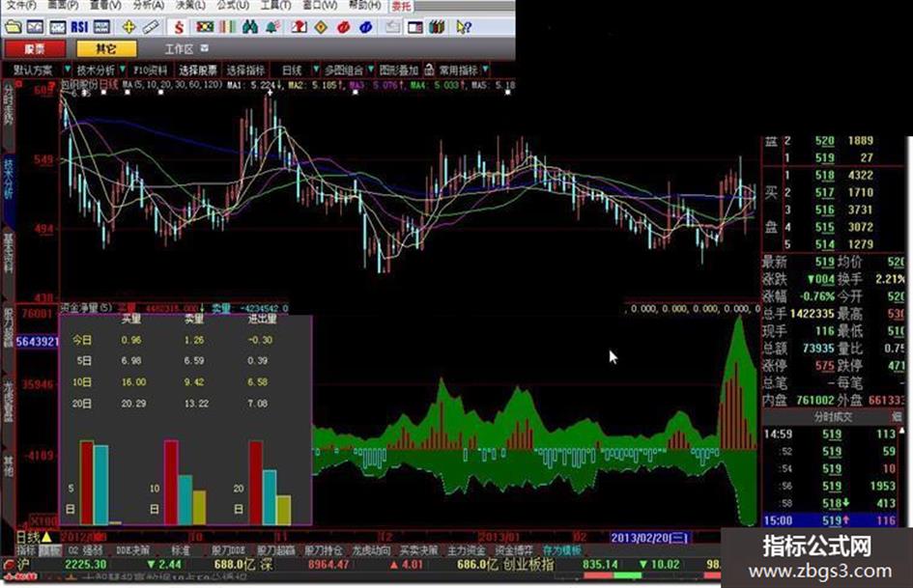The image size is (913, 588).
Task: Click the 分时成交 panel header
Action: pyautogui.click(x=833, y=417)
